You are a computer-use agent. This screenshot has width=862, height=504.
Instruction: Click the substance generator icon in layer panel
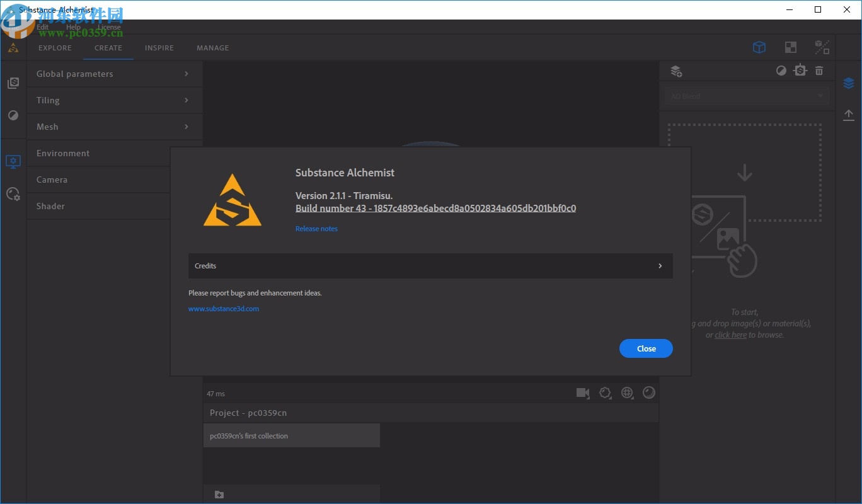click(x=800, y=71)
